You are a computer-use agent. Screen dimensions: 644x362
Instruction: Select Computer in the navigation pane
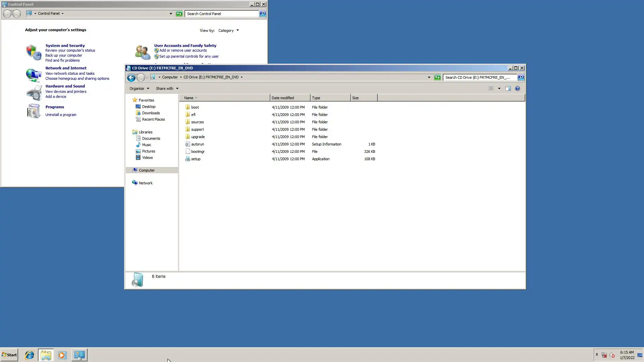[147, 170]
